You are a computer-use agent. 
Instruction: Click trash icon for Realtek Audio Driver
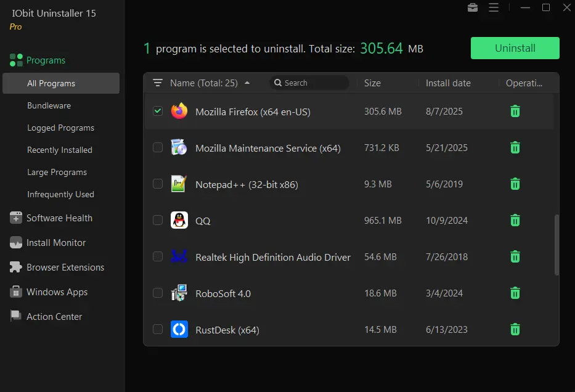(x=515, y=256)
